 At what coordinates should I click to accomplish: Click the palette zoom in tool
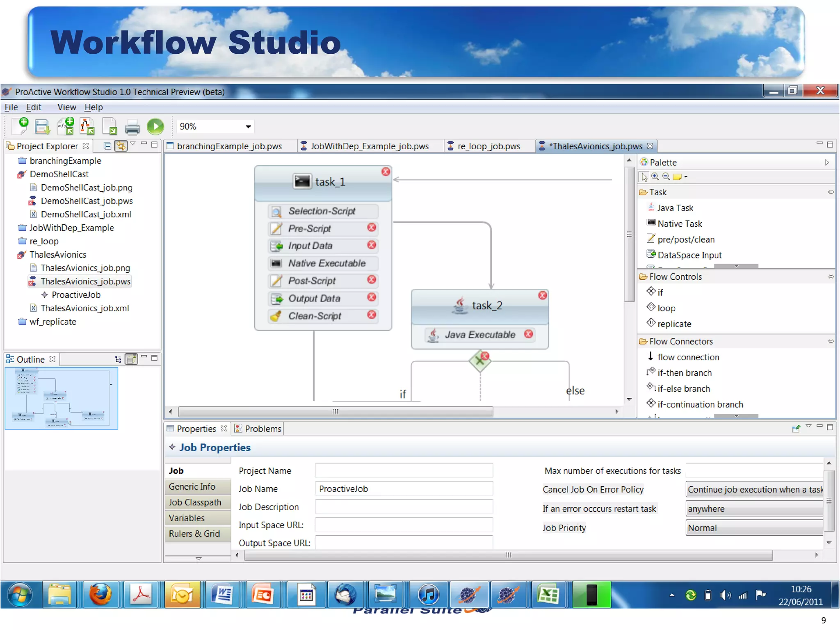click(655, 177)
